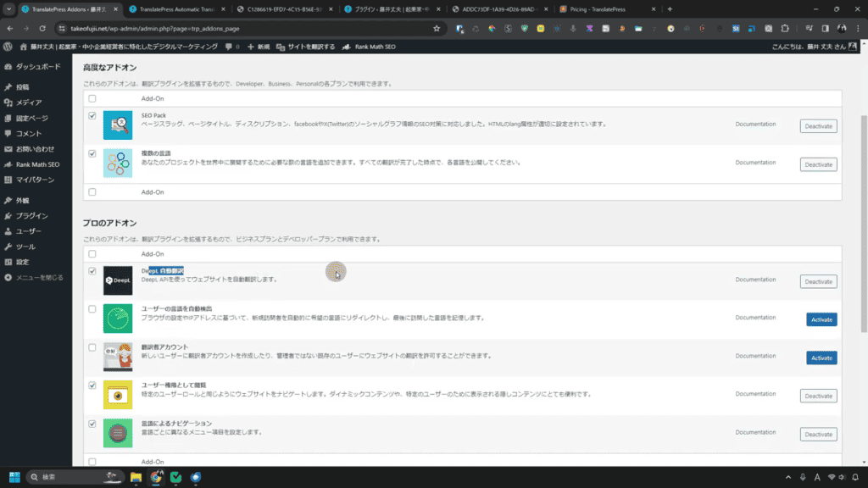The width and height of the screenshot is (868, 488).
Task: Open the browser tab search dropdown
Action: tap(8, 9)
